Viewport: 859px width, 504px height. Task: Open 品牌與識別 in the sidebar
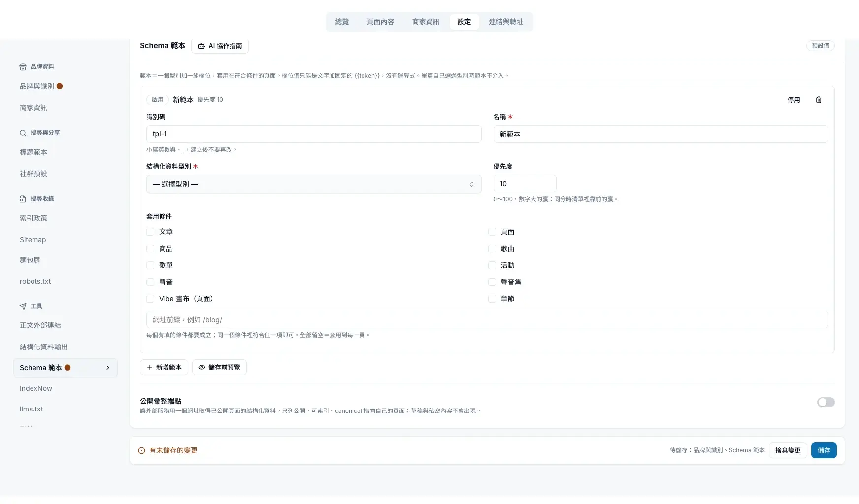click(37, 86)
